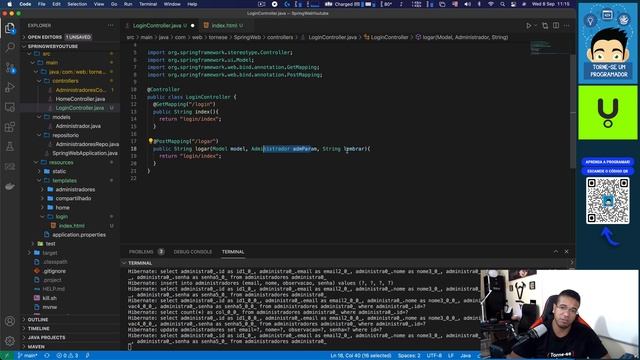Open the Search view in activity bar
The width and height of the screenshot is (640, 360).
pyautogui.click(x=10, y=47)
